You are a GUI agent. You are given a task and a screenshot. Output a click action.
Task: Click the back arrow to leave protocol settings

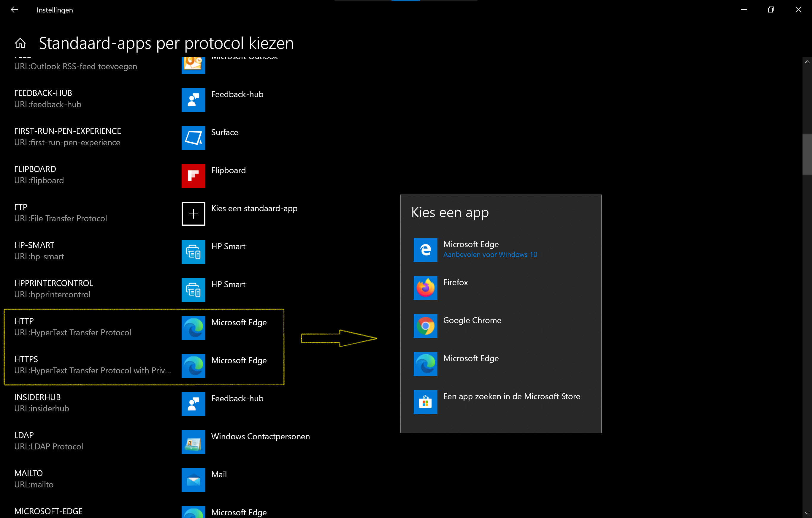[15, 10]
